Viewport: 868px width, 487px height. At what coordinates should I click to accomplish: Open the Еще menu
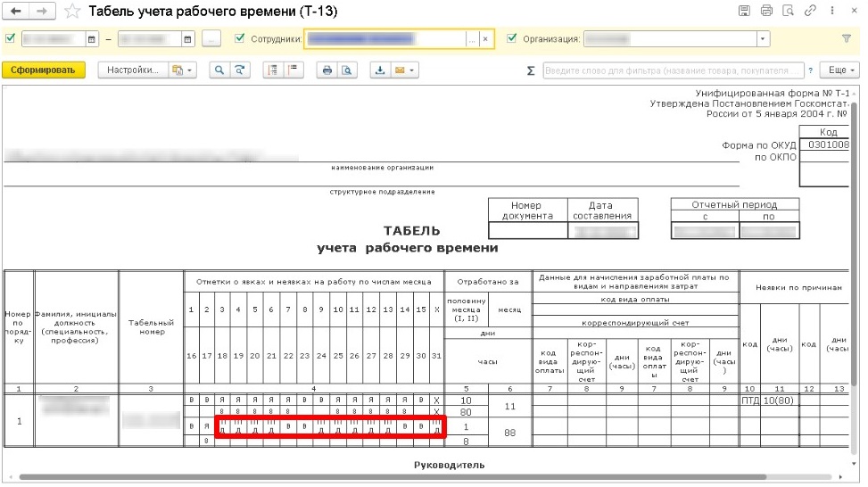[x=839, y=70]
